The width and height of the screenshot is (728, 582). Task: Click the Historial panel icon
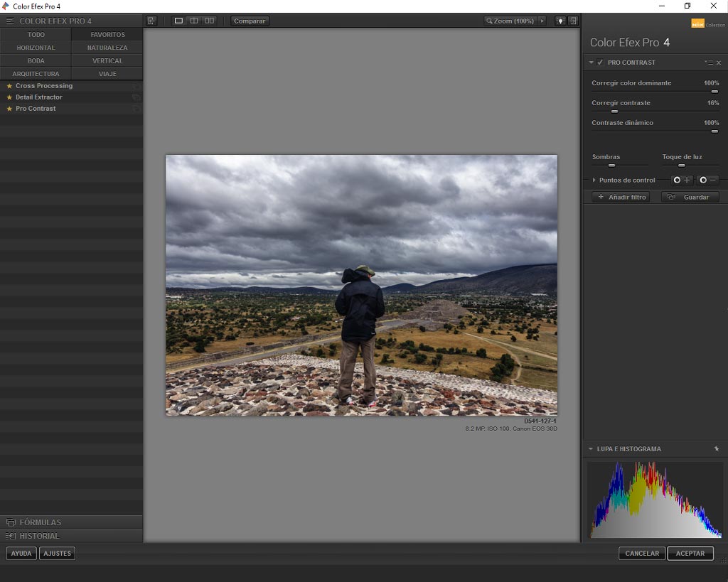11,536
